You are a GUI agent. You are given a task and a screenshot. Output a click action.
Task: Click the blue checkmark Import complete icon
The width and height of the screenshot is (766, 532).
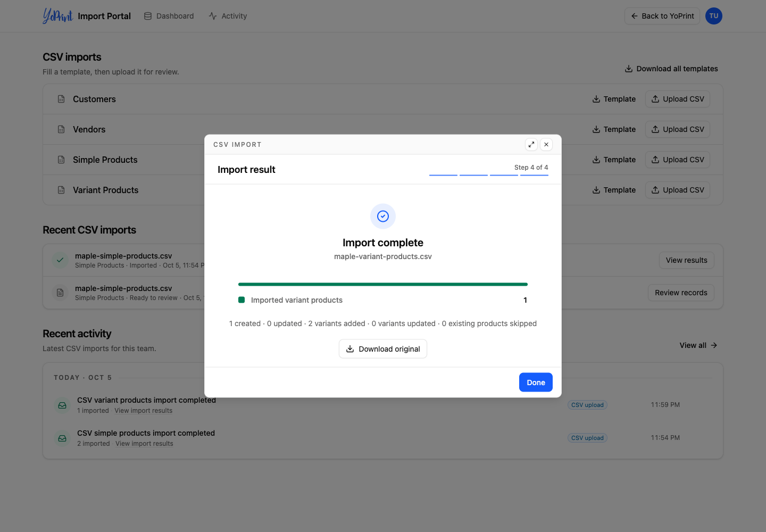coord(383,216)
